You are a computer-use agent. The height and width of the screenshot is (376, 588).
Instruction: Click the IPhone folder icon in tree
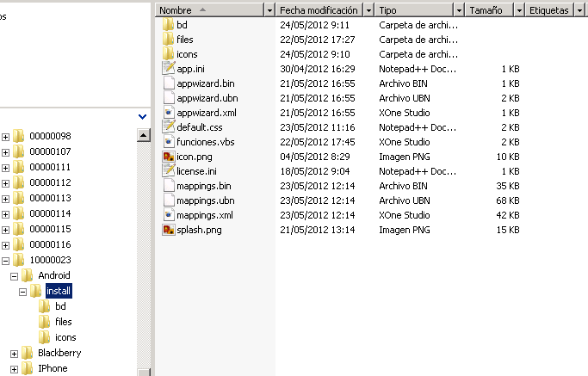click(27, 368)
